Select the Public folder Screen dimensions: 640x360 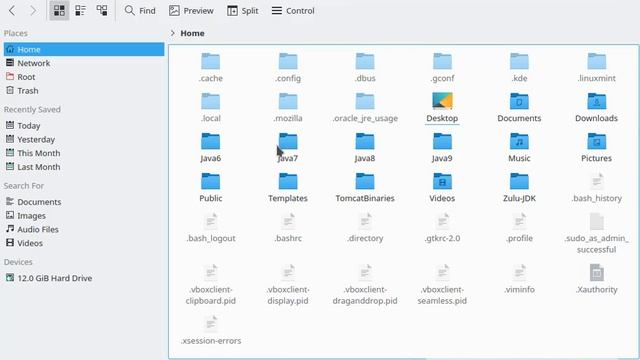click(x=211, y=187)
